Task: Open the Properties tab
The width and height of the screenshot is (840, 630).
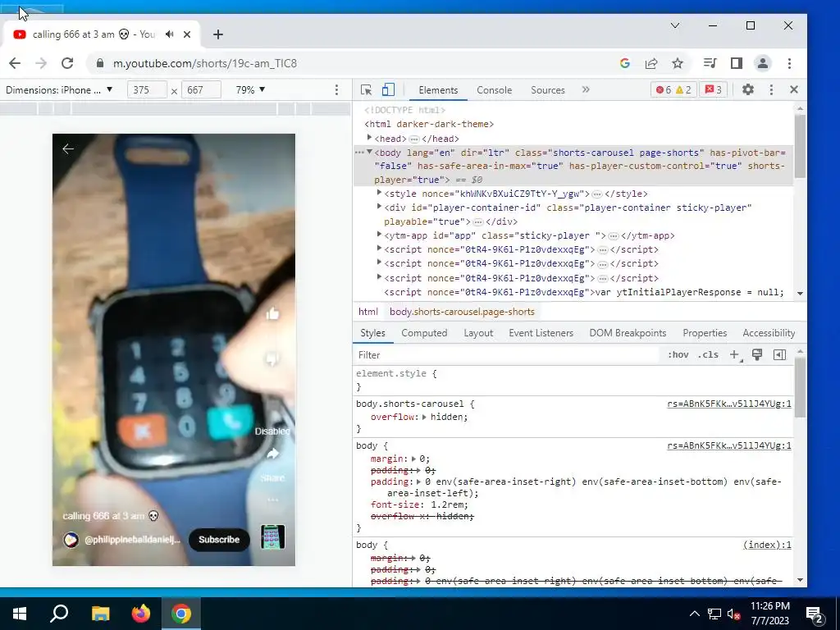Action: pos(705,333)
